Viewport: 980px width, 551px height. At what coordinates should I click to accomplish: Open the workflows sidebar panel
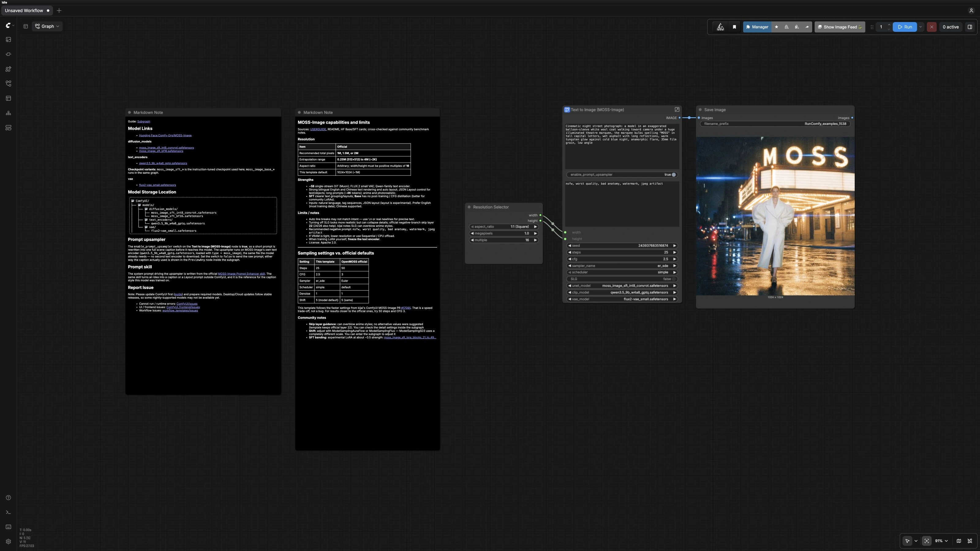click(x=8, y=84)
